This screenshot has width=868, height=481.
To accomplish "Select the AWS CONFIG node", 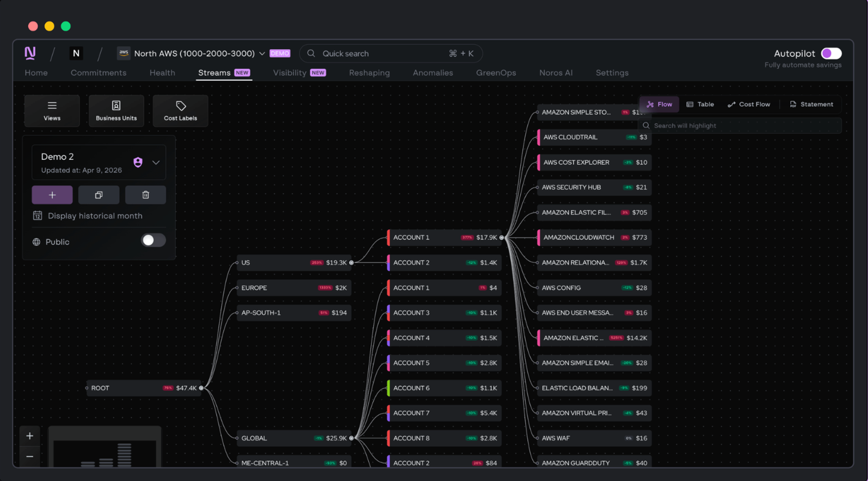I will point(595,288).
